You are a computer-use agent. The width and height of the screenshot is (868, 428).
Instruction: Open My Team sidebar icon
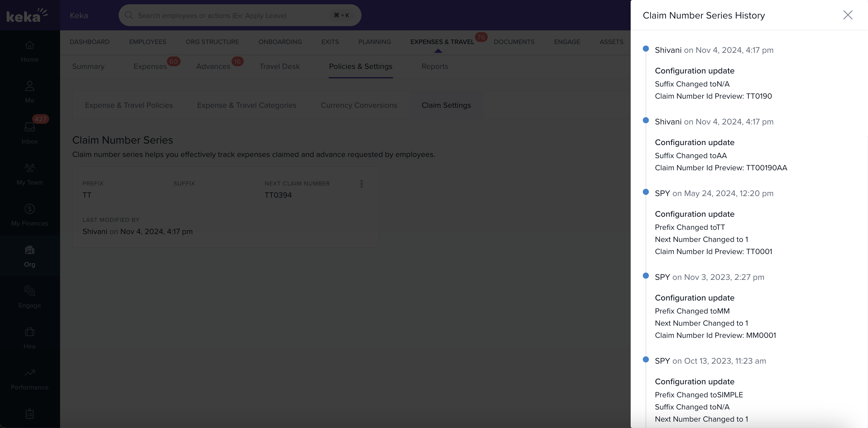coord(30,168)
